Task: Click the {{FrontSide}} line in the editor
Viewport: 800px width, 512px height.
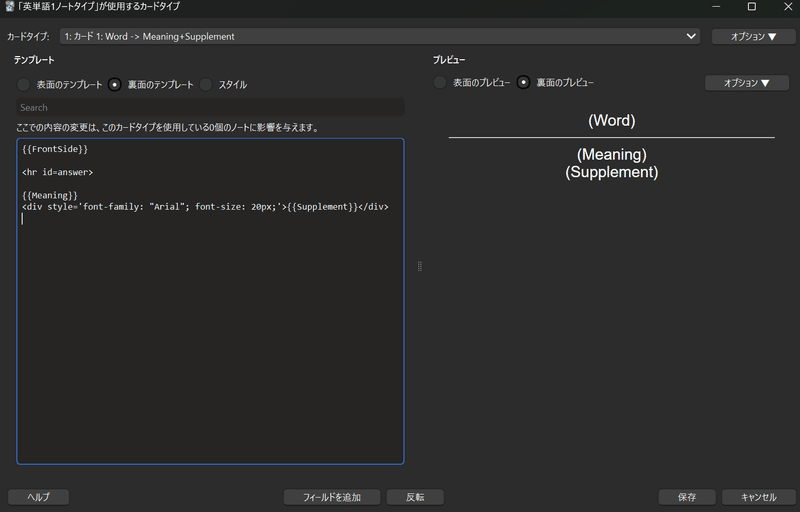Action: pyautogui.click(x=55, y=149)
